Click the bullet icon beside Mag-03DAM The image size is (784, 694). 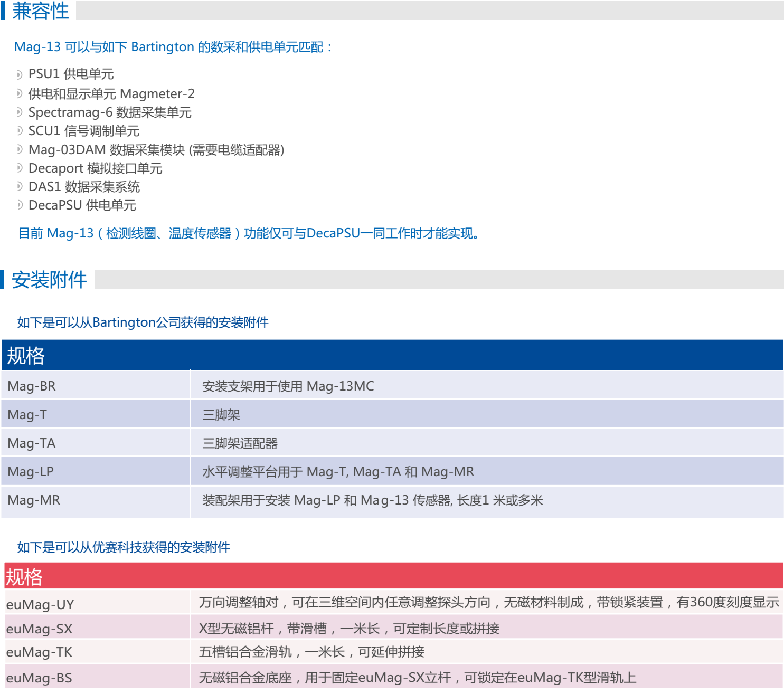click(20, 149)
